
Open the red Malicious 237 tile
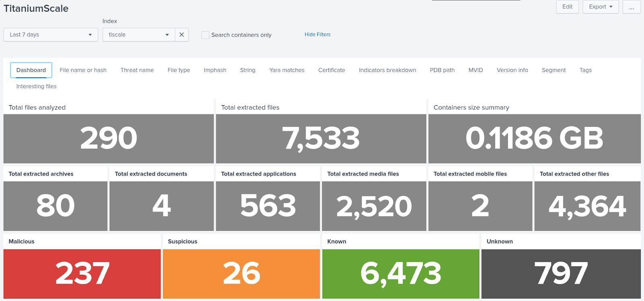(82, 274)
